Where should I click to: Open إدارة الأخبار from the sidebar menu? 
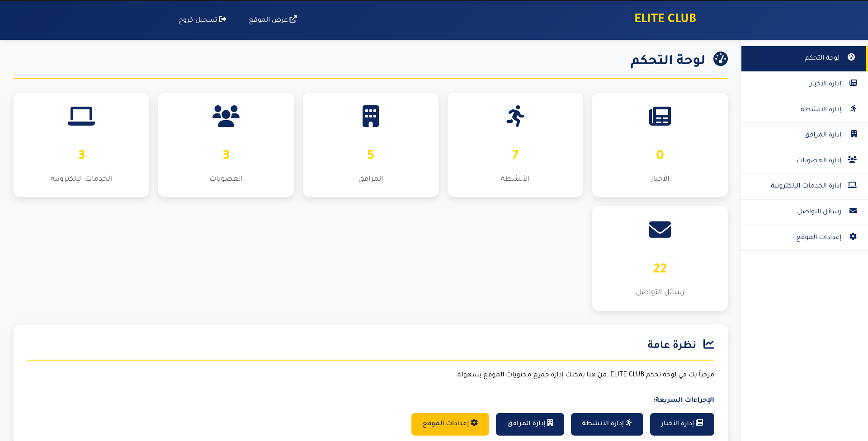(x=805, y=84)
